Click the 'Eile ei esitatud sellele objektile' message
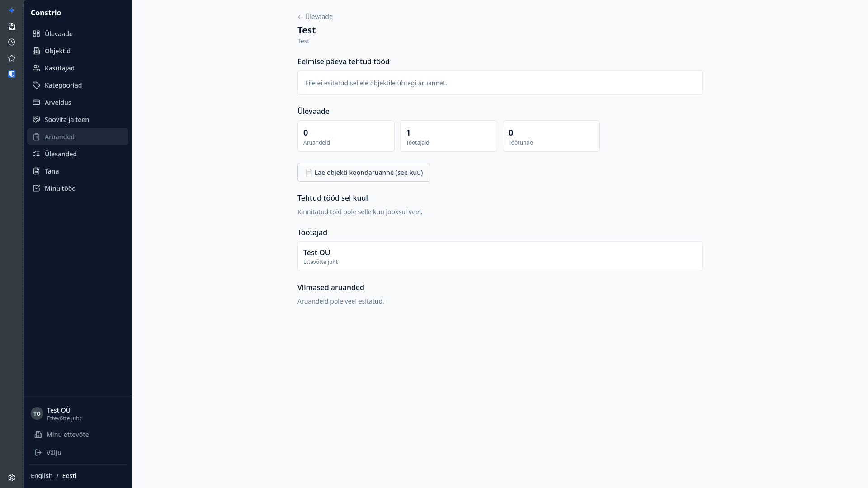This screenshot has width=868, height=488. pyautogui.click(x=376, y=83)
